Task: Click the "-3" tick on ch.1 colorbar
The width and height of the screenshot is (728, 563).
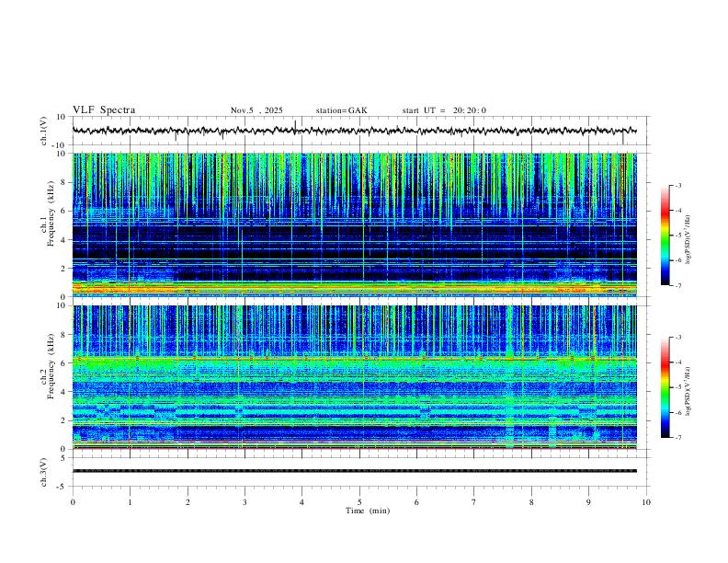Action: click(677, 185)
